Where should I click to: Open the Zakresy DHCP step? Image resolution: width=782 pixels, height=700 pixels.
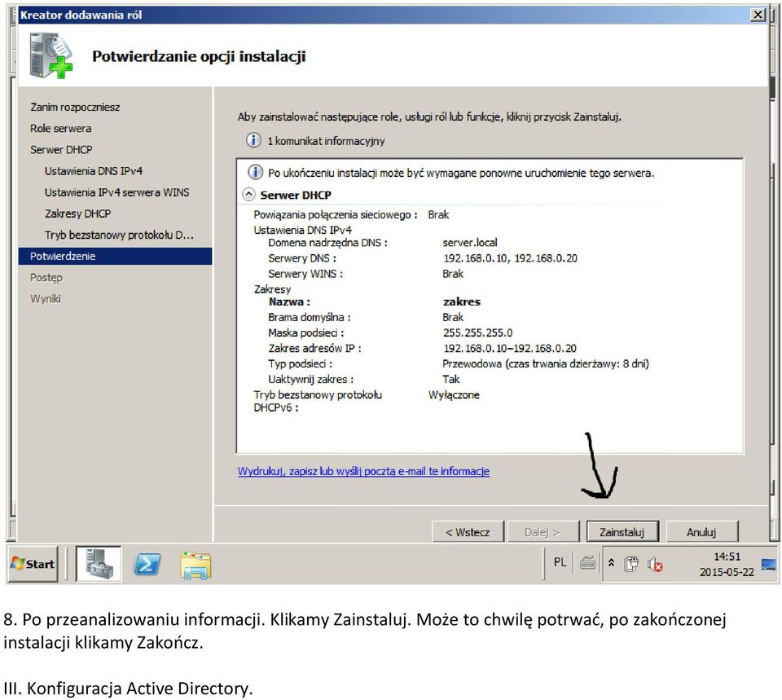[78, 214]
